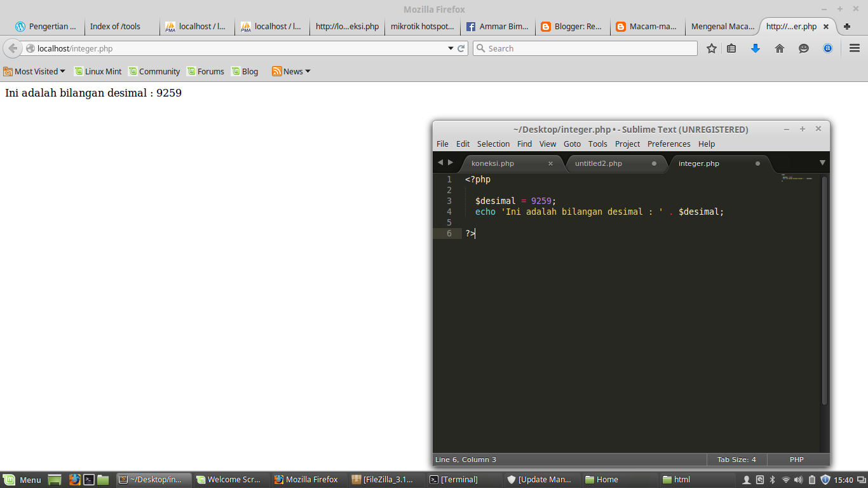
Task: Open the Downloads panel in Firefox
Action: (x=756, y=48)
